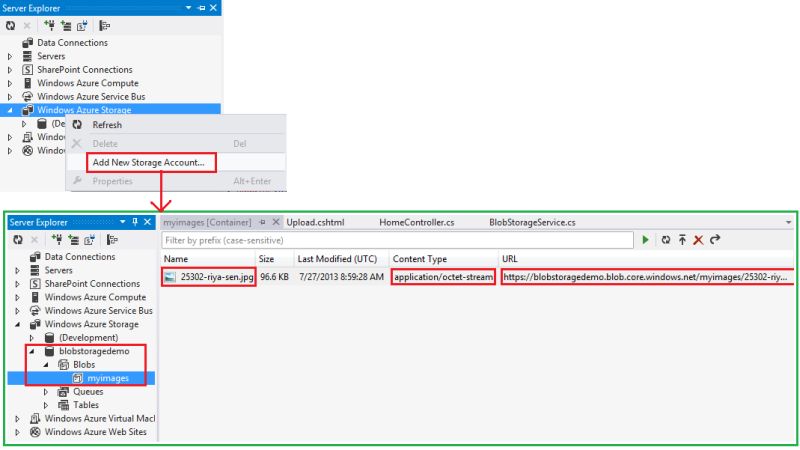Click Connect to Server icon in upper Server Explorer

(x=66, y=26)
